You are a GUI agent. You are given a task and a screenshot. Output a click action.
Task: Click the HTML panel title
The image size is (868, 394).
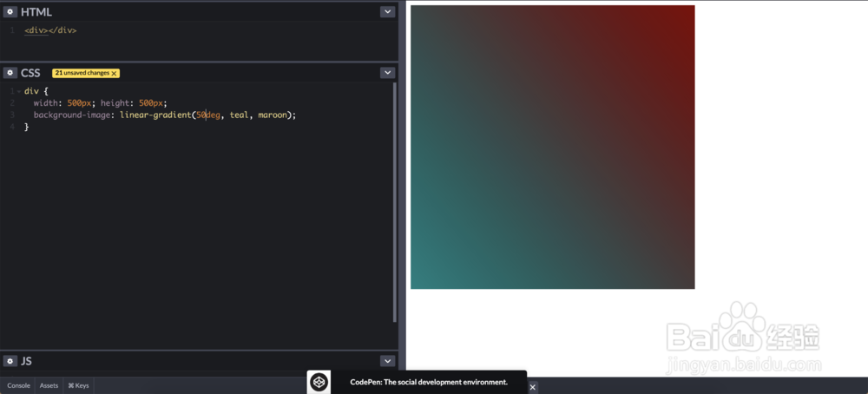[x=36, y=11]
